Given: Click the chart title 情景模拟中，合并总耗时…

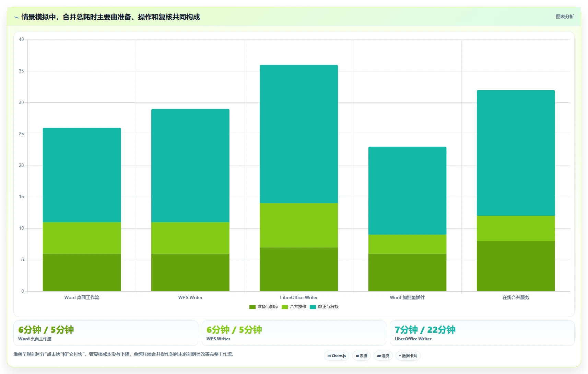Looking at the screenshot, I should coord(110,17).
